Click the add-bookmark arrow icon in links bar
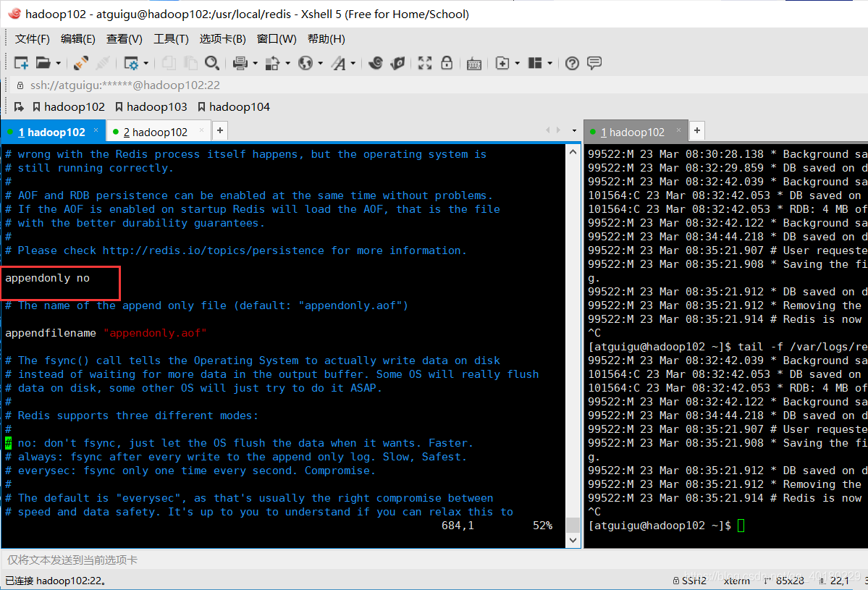The width and height of the screenshot is (868, 590). (19, 107)
